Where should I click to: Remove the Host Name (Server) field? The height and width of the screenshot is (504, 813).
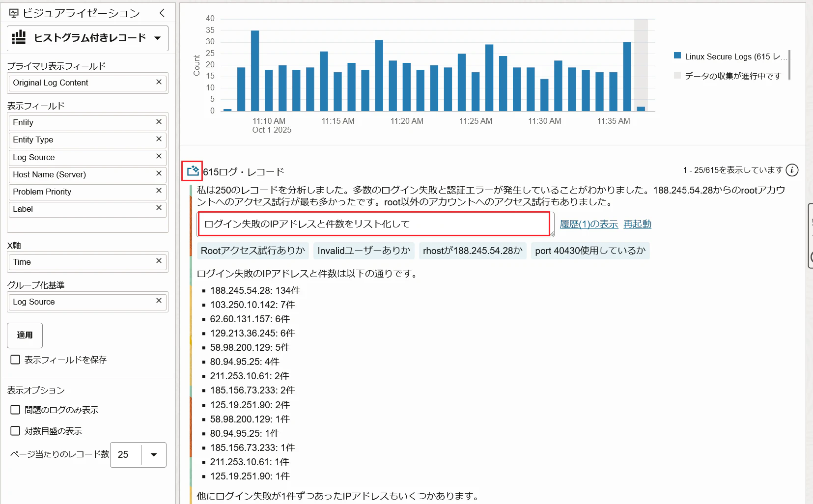coord(159,173)
